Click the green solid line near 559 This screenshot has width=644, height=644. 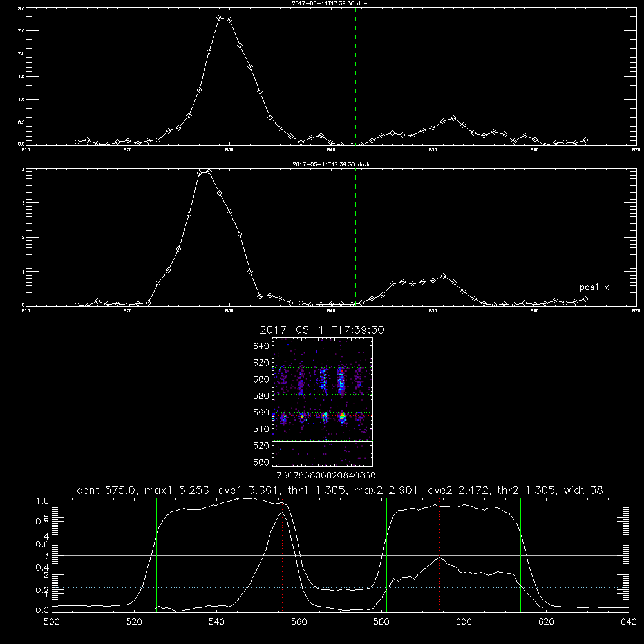pos(296,554)
